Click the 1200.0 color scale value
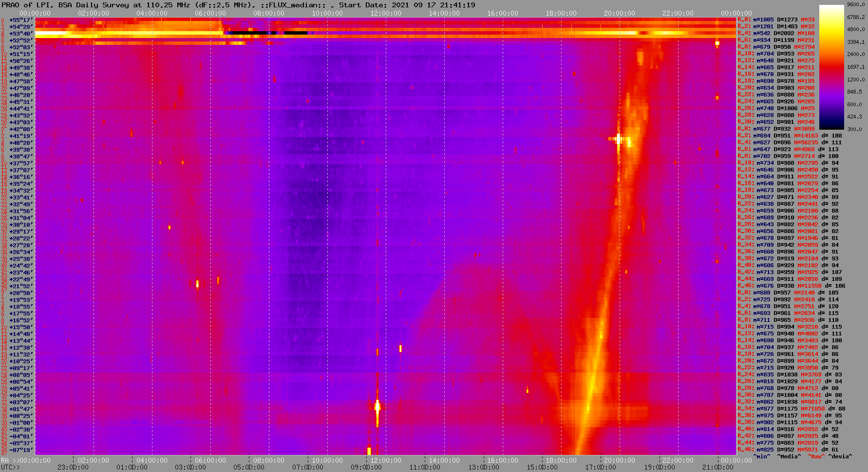The width and height of the screenshot is (868, 472). click(856, 79)
